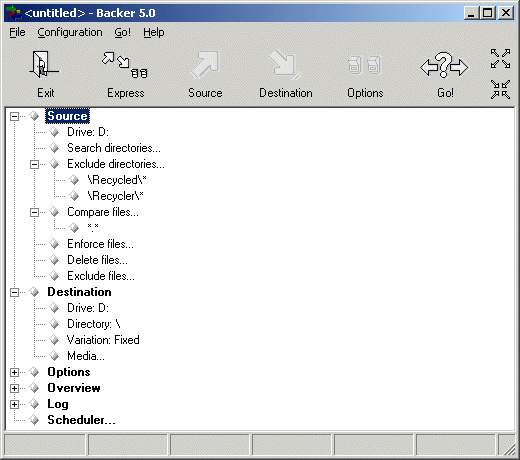The height and width of the screenshot is (460, 520).
Task: Select the Overview heading in tree
Action: click(x=74, y=388)
